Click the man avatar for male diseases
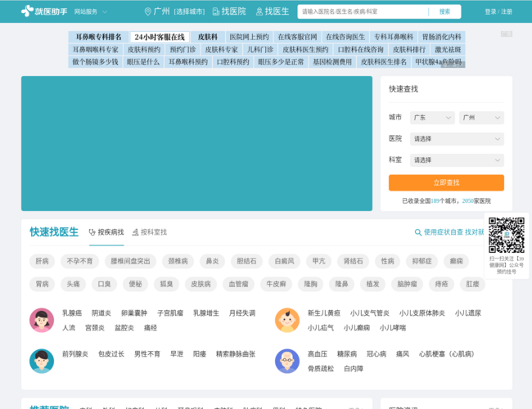Screen dimensions: 532x409 click(x=42, y=362)
